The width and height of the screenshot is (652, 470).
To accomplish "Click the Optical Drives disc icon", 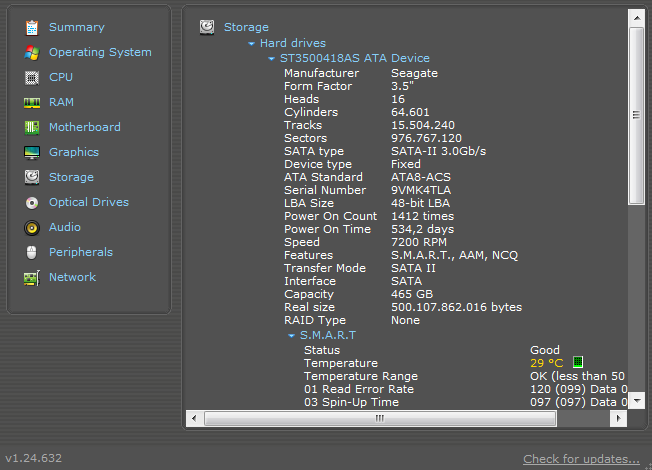I will (32, 203).
